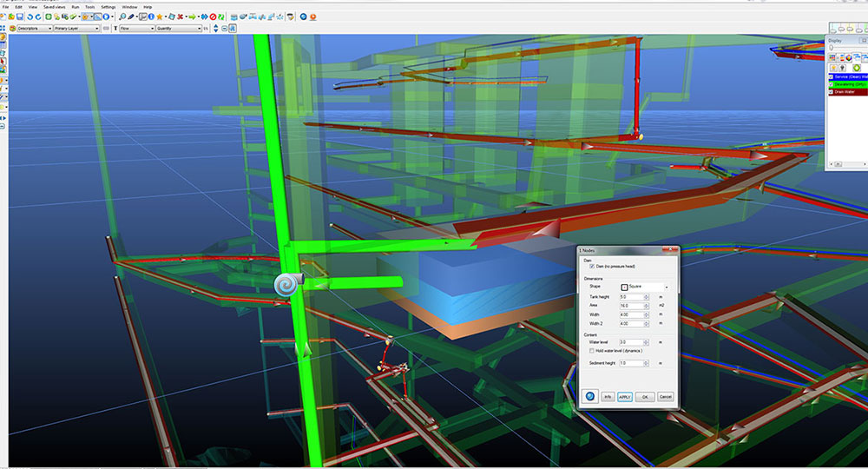Click the Width input field

tap(632, 314)
